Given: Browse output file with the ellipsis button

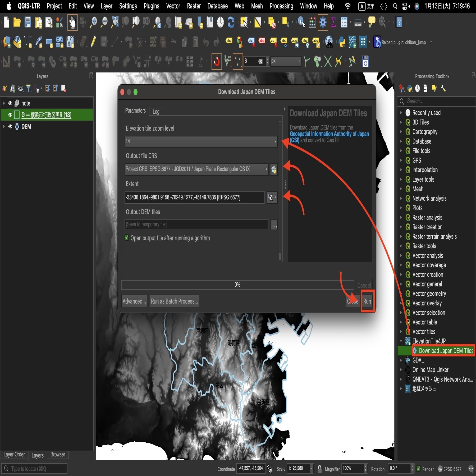Looking at the screenshot, I should (x=274, y=225).
